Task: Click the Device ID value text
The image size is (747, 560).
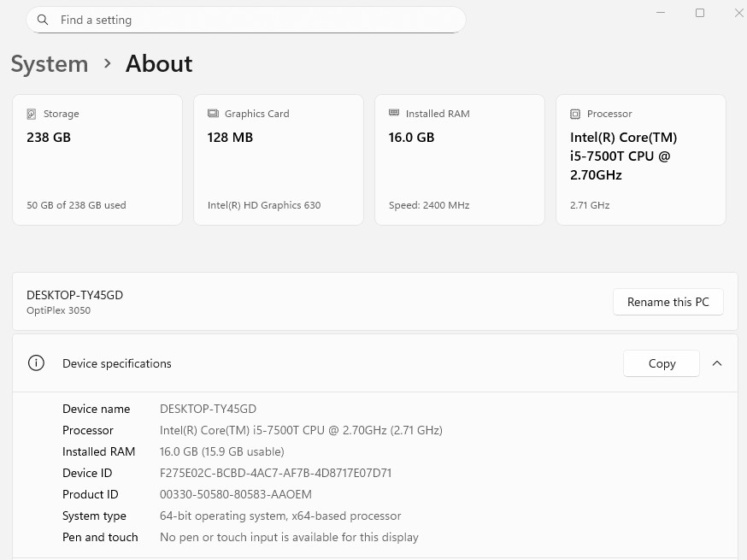Action: pyautogui.click(x=275, y=473)
